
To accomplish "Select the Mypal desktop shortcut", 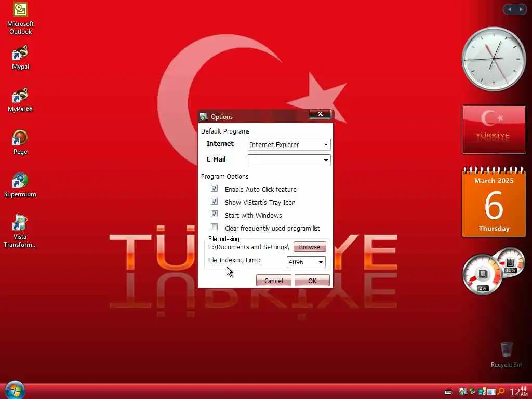I will point(20,57).
